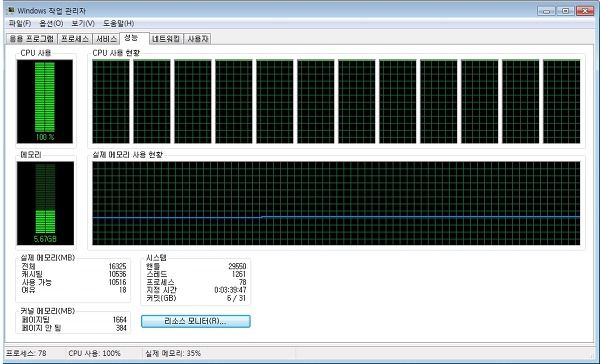Click the Task Manager title bar icon
600x364 pixels.
(11, 10)
